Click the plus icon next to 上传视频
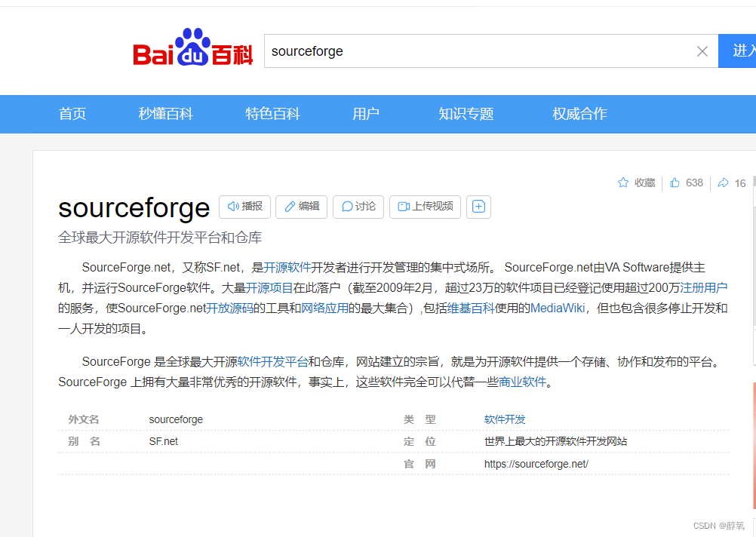The width and height of the screenshot is (756, 537). [478, 207]
